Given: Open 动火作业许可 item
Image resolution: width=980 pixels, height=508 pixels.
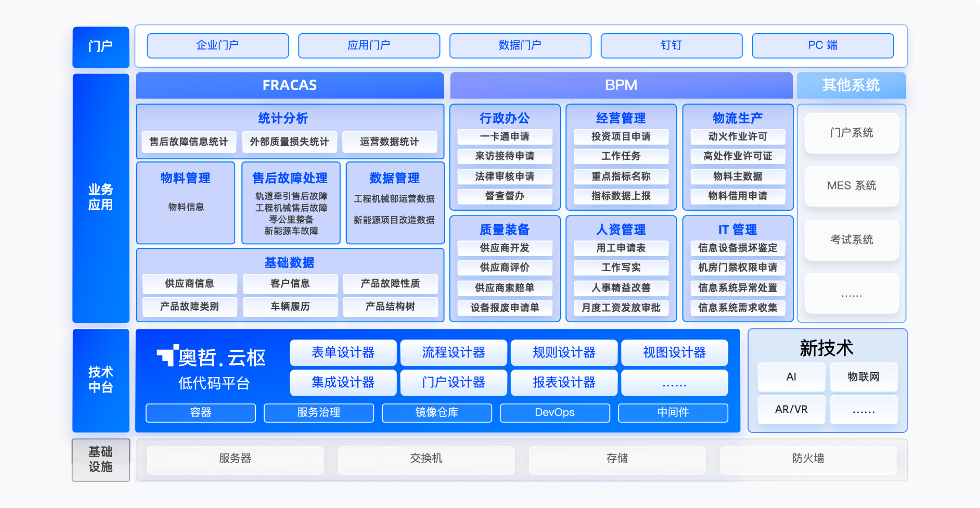Looking at the screenshot, I should point(738,137).
